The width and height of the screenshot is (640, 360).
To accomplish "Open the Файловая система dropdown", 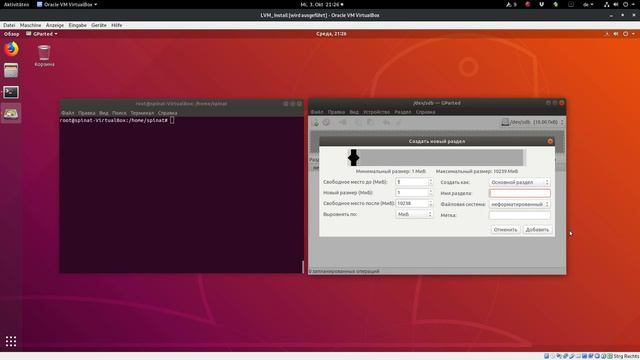I will pyautogui.click(x=520, y=204).
